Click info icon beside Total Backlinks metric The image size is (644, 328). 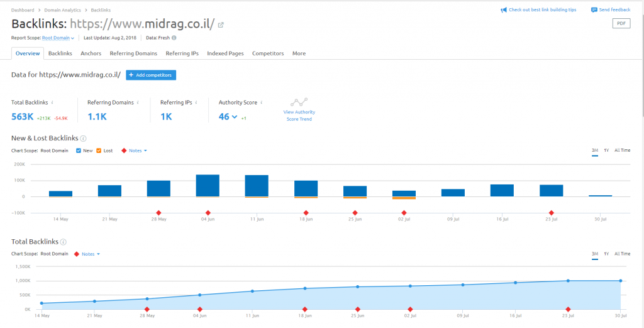(52, 103)
